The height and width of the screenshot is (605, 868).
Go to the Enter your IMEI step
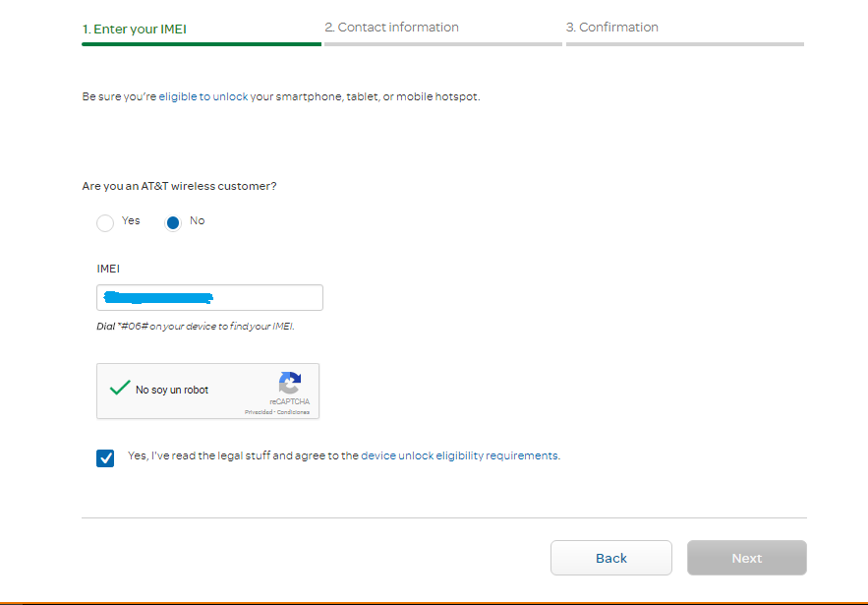135,29
